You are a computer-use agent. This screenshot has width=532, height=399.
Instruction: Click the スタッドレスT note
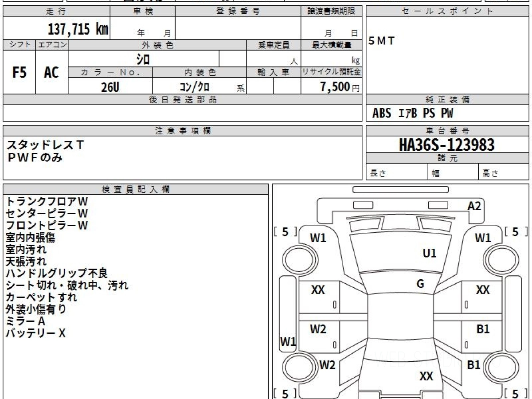click(45, 145)
